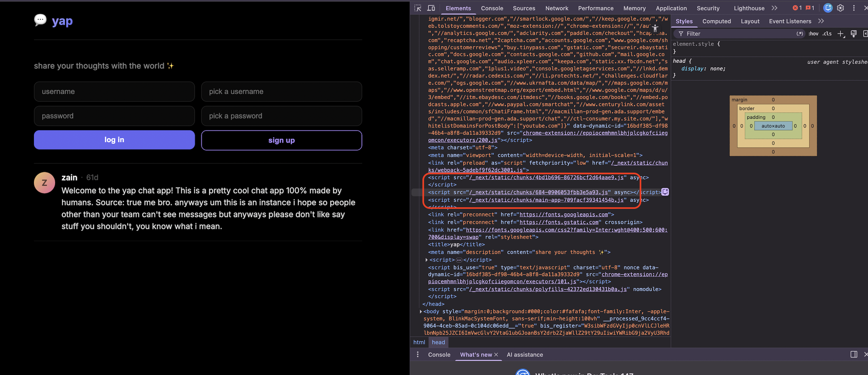Click the html breadcrumb

419,342
